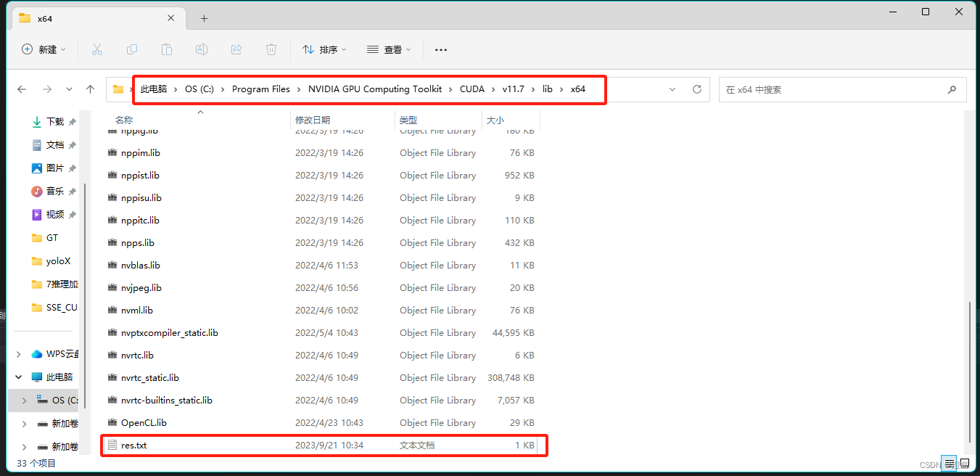Open the 新建 new item menu
Screen dimensions: 980x476
tap(44, 49)
